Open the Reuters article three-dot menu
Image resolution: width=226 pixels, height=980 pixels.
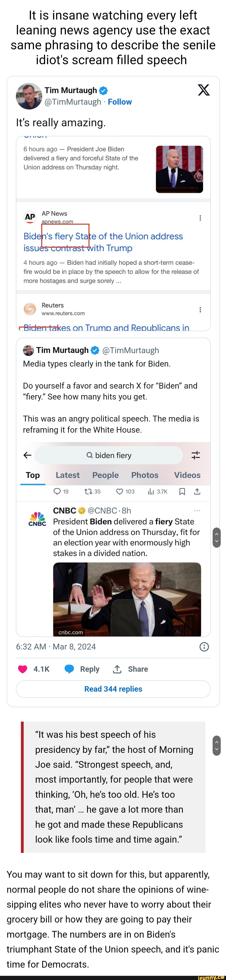(200, 310)
